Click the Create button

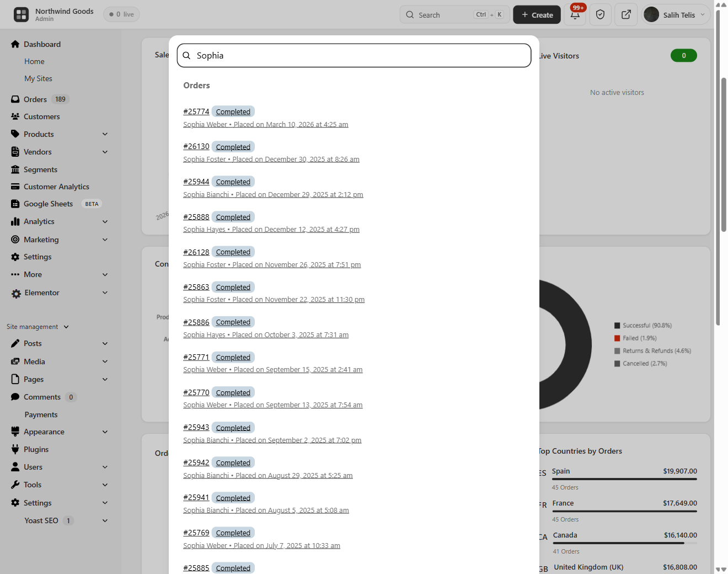[537, 15]
